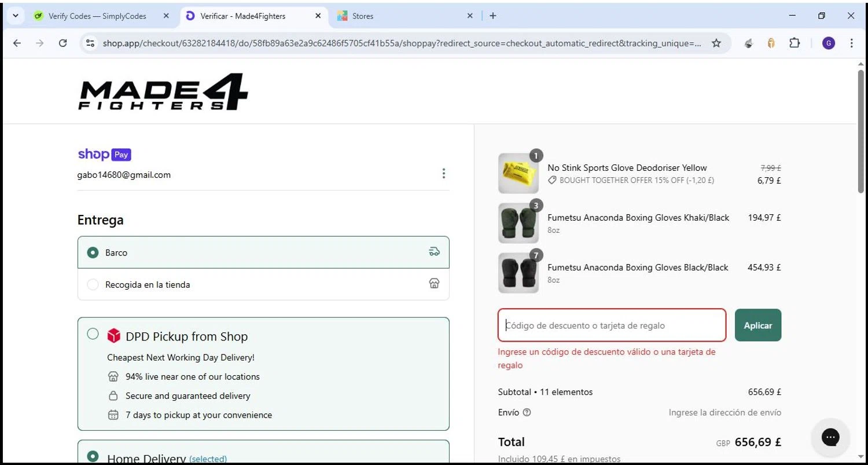This screenshot has width=868, height=465.
Task: Open the No Stink Deodoriser thumbnail
Action: (518, 173)
